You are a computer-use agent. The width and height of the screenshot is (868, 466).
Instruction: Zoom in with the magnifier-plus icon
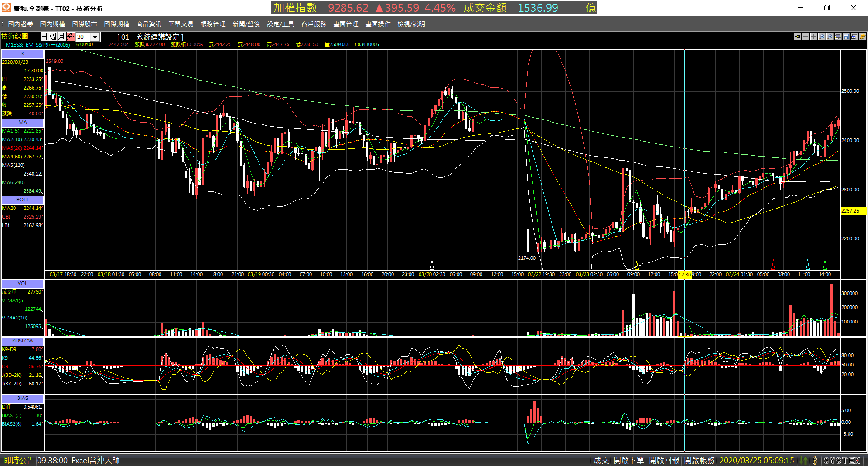[830, 37]
